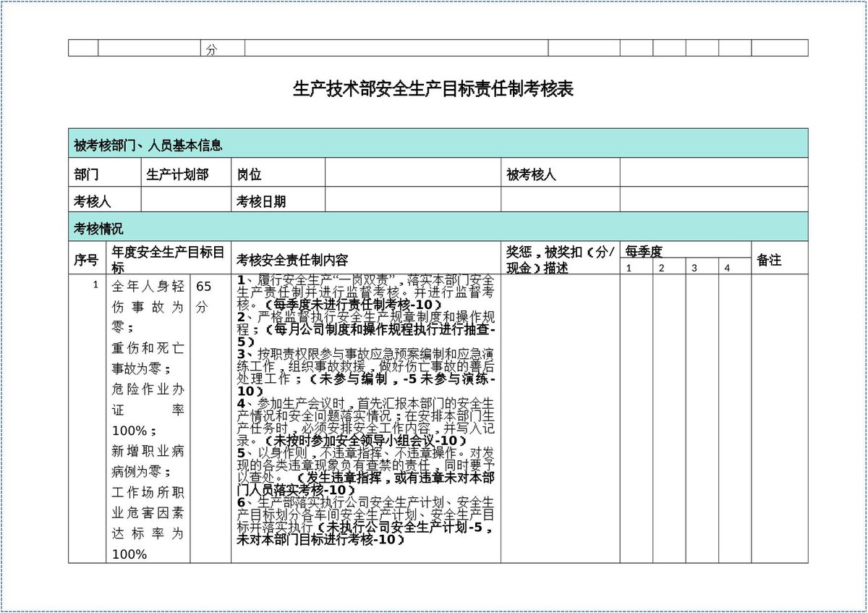This screenshot has height=613, width=868.
Task: Click quarter column header 2
Action: (x=670, y=268)
